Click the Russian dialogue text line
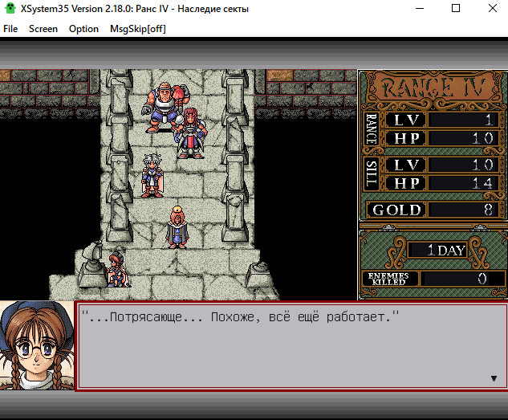The height and width of the screenshot is (420, 508). point(240,316)
